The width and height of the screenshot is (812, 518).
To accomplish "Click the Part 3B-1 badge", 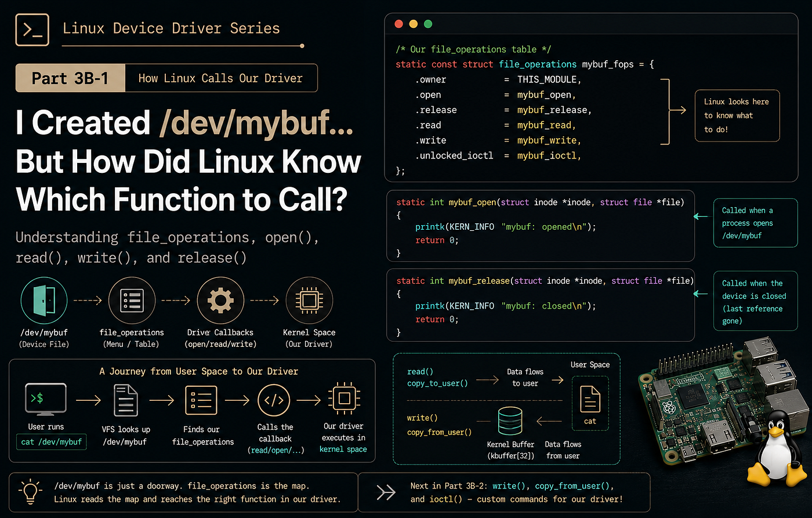I will tap(70, 78).
